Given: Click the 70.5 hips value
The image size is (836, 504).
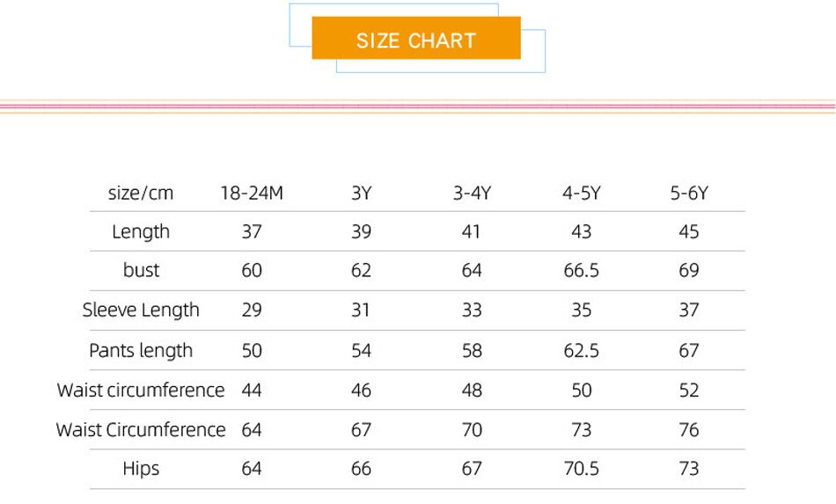Looking at the screenshot, I should click(581, 469).
